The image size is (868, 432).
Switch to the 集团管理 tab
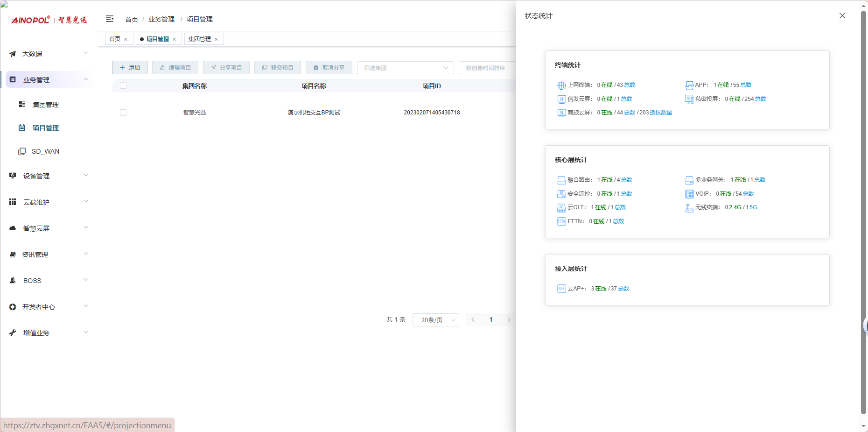(x=200, y=39)
